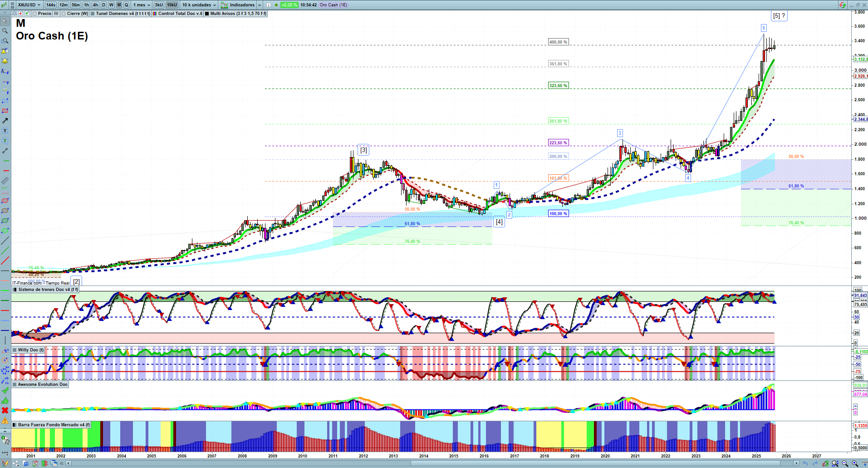Expand the Indicadores dropdown arrow

pyautogui.click(x=260, y=5)
